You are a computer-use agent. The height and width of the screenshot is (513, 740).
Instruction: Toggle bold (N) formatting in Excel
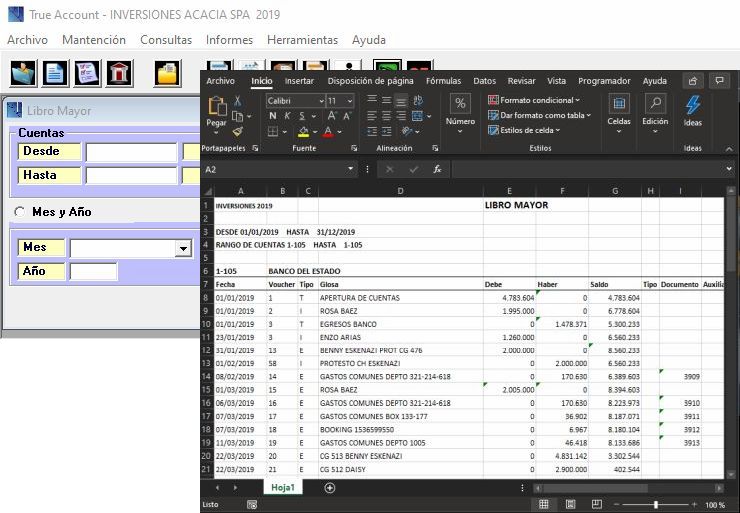[273, 116]
